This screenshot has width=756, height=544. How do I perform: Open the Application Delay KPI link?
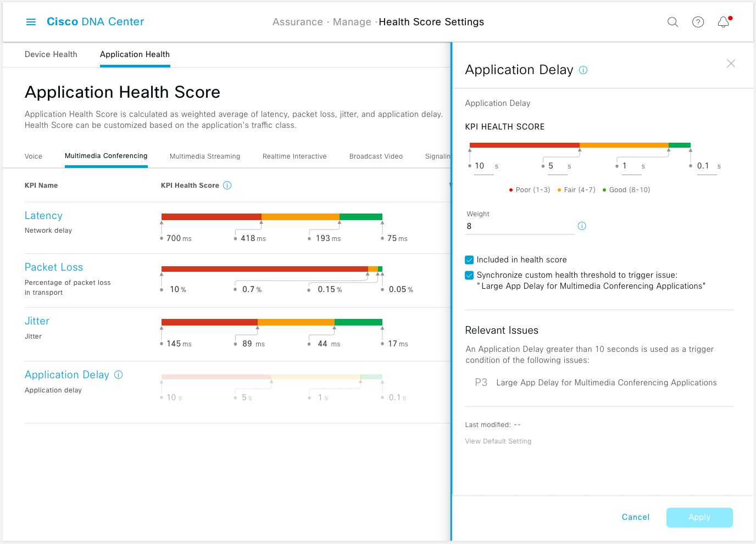point(67,375)
